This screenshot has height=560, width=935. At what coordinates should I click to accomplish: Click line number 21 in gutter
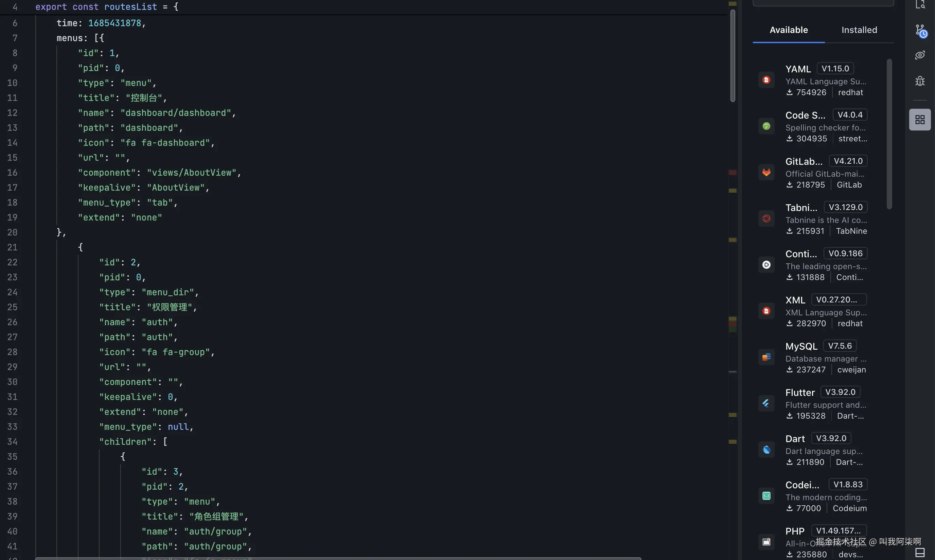coord(13,247)
